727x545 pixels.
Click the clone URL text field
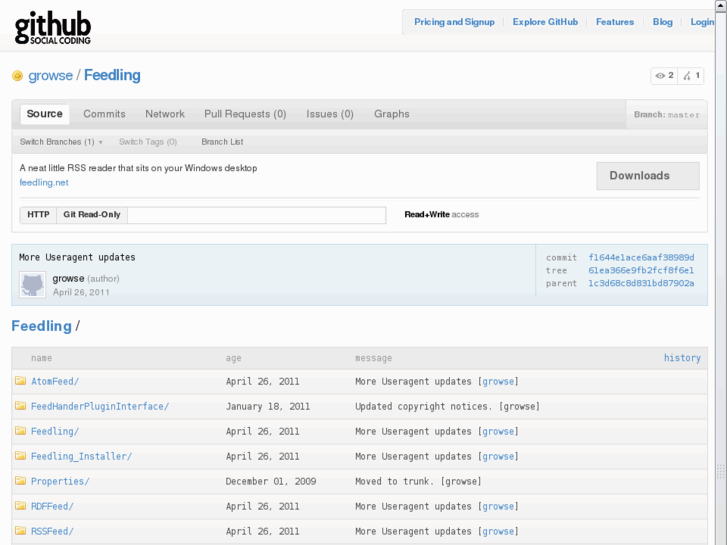pos(257,215)
